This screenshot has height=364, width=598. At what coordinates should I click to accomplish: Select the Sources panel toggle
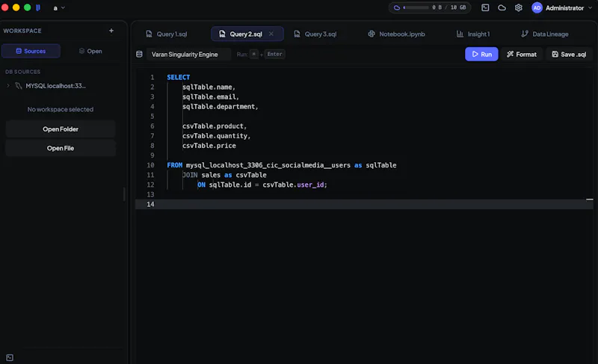point(31,51)
